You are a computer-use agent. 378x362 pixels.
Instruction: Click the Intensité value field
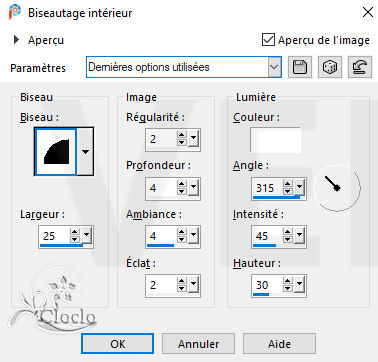point(268,236)
